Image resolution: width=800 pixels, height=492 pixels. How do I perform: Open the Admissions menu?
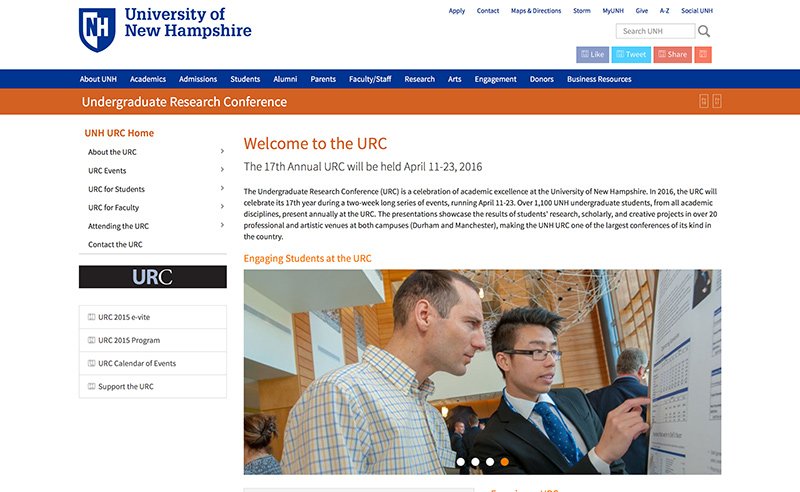click(198, 79)
